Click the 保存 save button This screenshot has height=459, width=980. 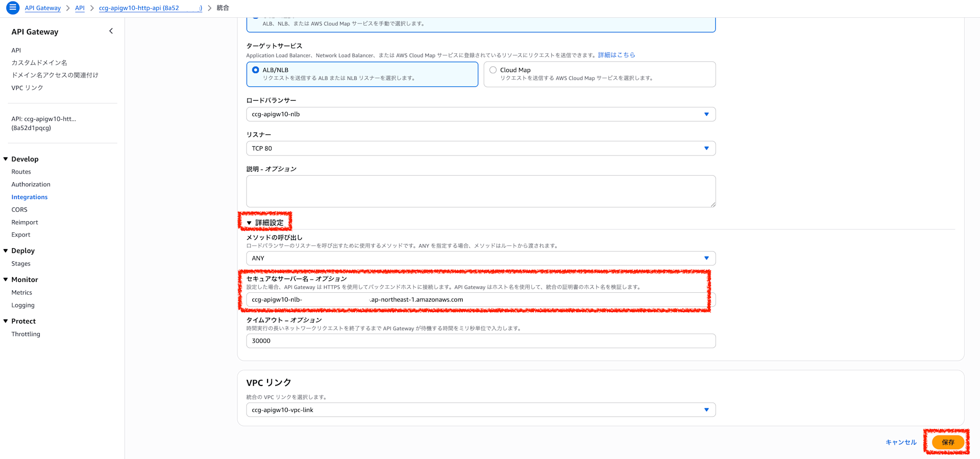(948, 442)
